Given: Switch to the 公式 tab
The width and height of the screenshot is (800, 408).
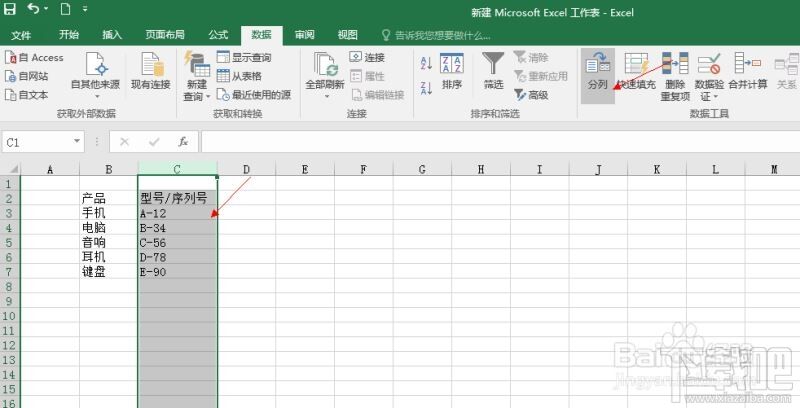Looking at the screenshot, I should pyautogui.click(x=218, y=35).
